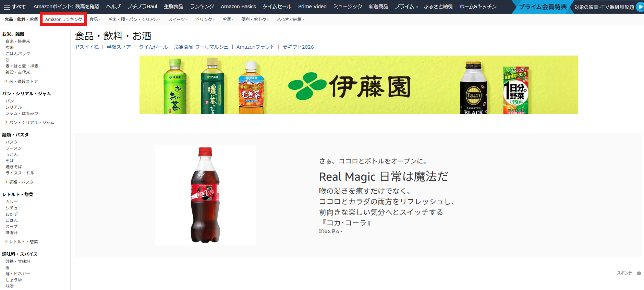Viewport: 644px width, 290px height.
Task: Open カレー category in the sidebar
Action: (x=12, y=202)
